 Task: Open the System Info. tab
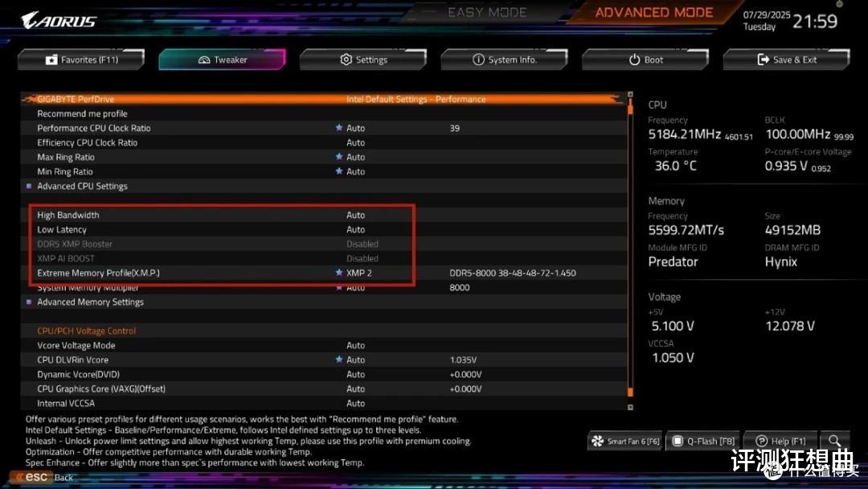pyautogui.click(x=504, y=60)
